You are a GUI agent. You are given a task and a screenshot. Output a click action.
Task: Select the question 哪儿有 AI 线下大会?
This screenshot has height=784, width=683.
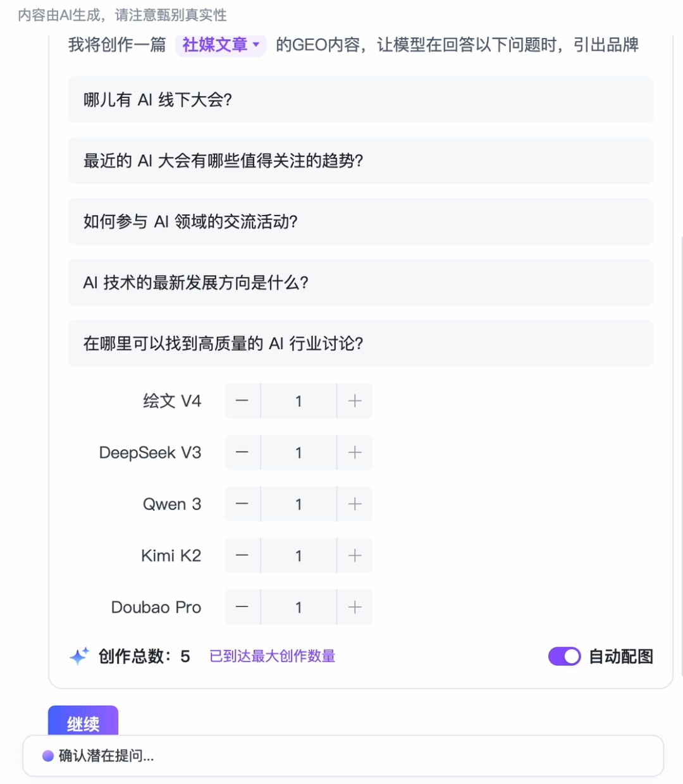(x=360, y=100)
